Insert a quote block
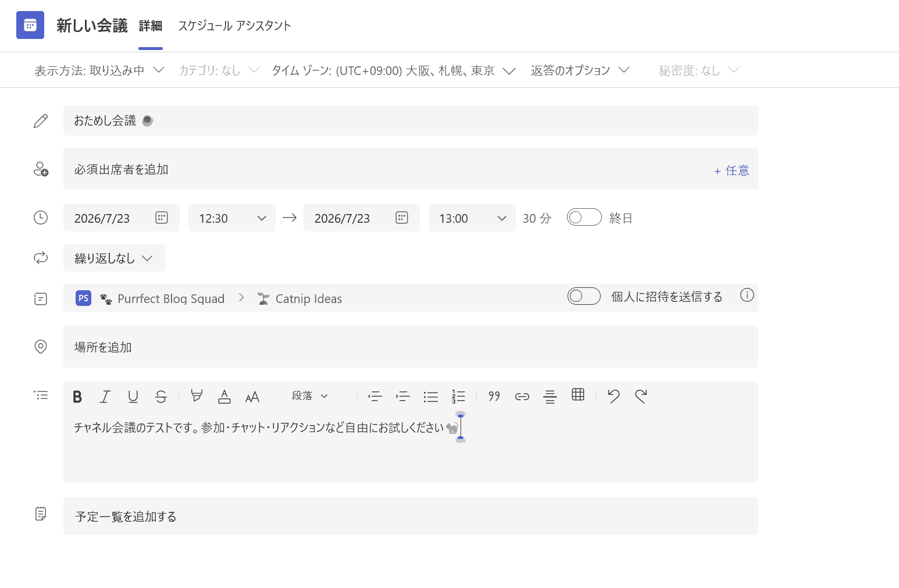899x588 pixels. pyautogui.click(x=494, y=397)
